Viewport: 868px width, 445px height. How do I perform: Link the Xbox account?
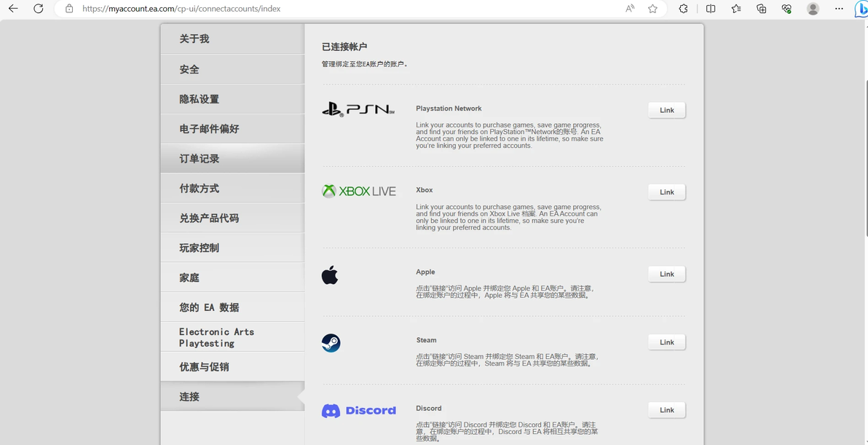[667, 192]
